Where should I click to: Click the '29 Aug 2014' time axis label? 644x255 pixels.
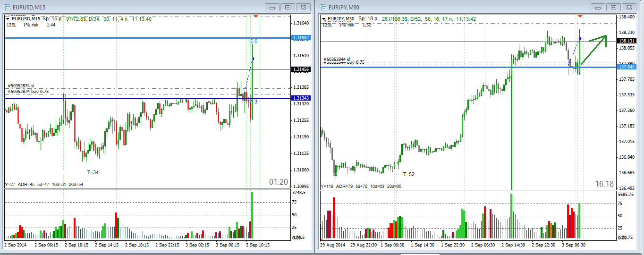(x=332, y=245)
